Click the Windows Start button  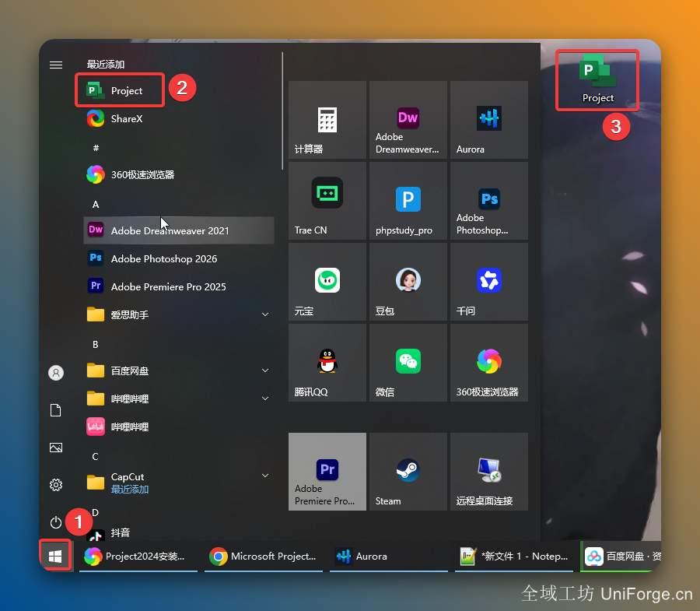click(55, 556)
